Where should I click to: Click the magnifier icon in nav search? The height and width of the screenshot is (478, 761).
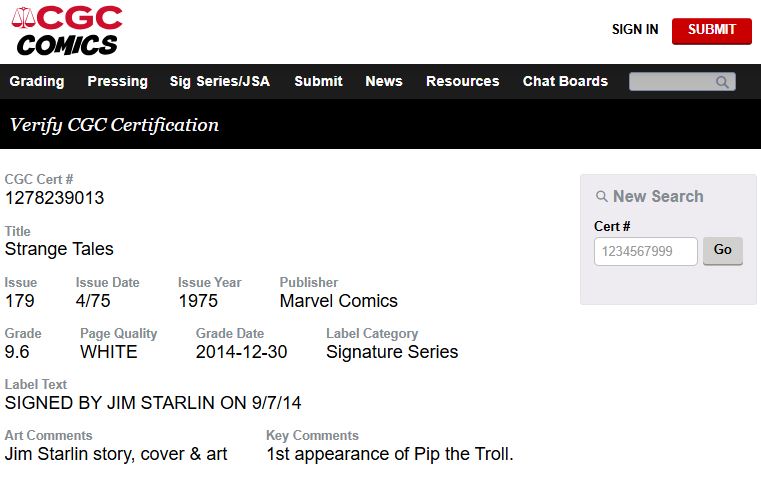click(723, 82)
